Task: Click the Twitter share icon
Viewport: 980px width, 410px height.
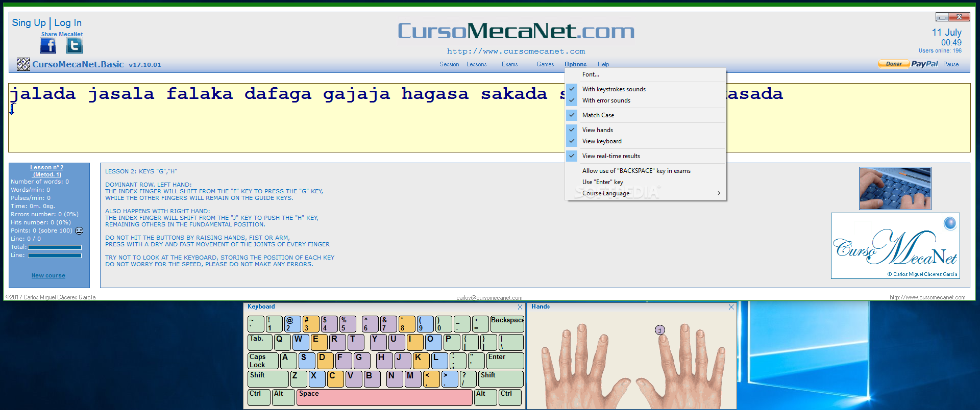Action: coord(75,46)
